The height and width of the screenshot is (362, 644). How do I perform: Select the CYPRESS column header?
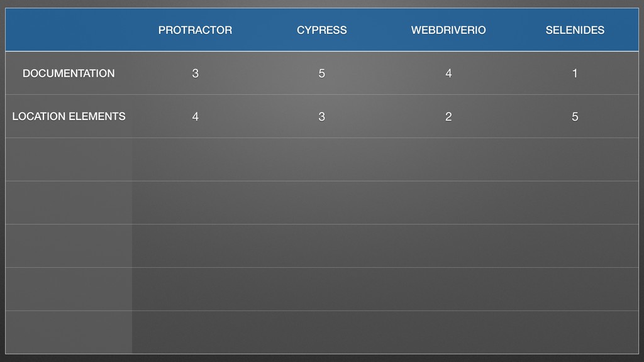click(x=321, y=30)
